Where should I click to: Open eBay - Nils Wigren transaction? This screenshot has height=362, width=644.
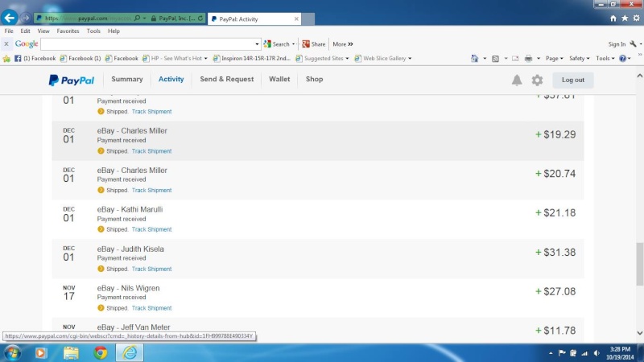317,298
